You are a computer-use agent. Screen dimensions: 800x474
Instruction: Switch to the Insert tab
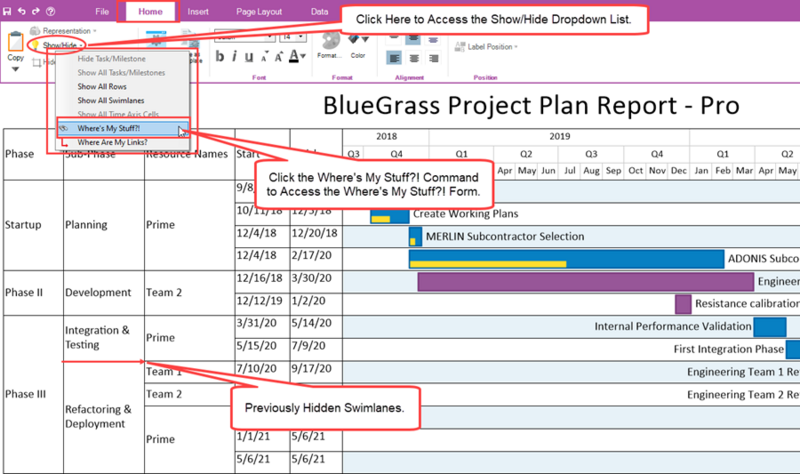point(198,11)
